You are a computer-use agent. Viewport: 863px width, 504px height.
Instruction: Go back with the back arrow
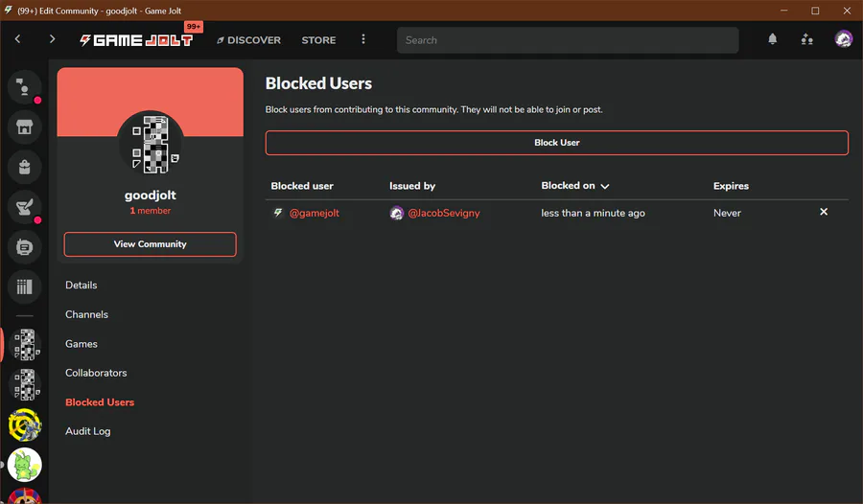(18, 39)
